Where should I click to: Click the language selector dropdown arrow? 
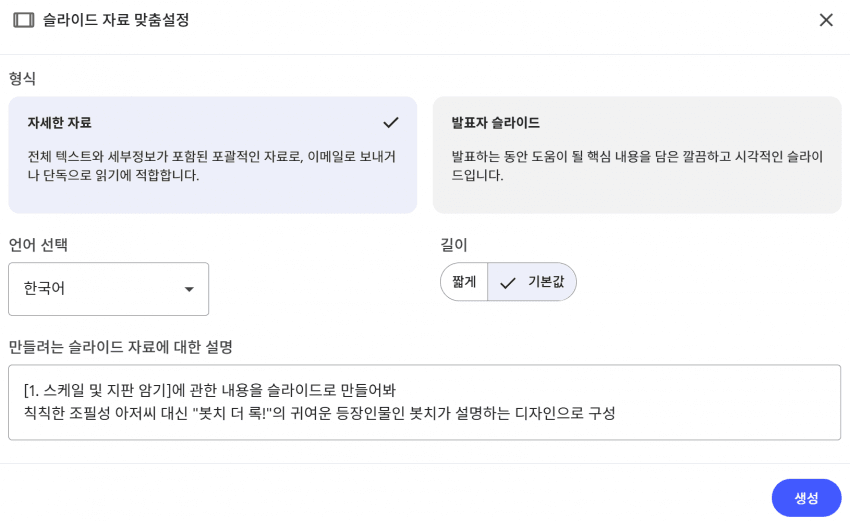point(189,289)
